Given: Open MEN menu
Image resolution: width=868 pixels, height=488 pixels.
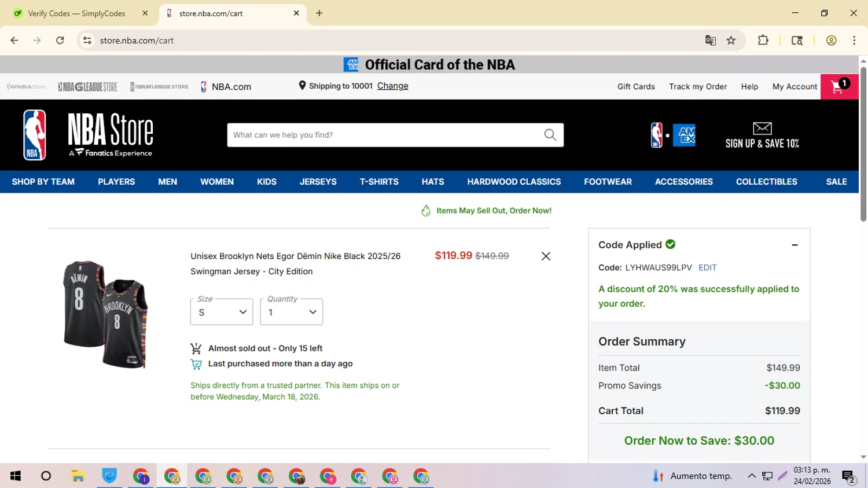Looking at the screenshot, I should (x=168, y=182).
